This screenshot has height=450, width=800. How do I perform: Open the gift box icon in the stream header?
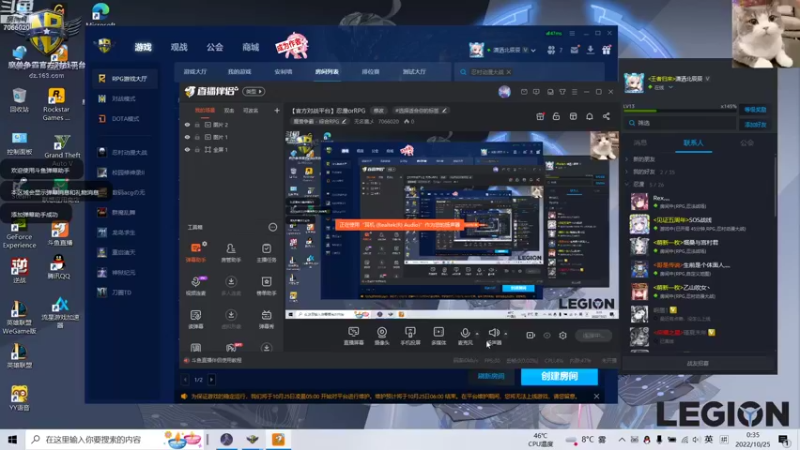pyautogui.click(x=540, y=116)
